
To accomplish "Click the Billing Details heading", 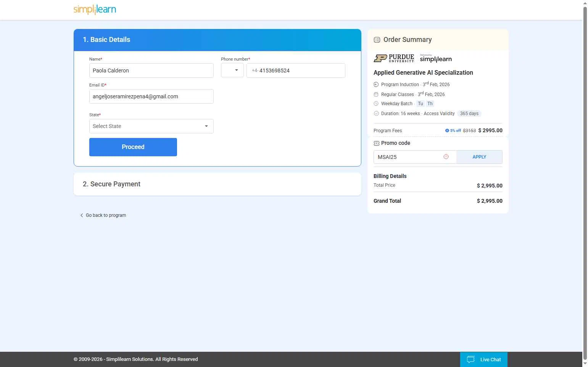I will point(390,176).
